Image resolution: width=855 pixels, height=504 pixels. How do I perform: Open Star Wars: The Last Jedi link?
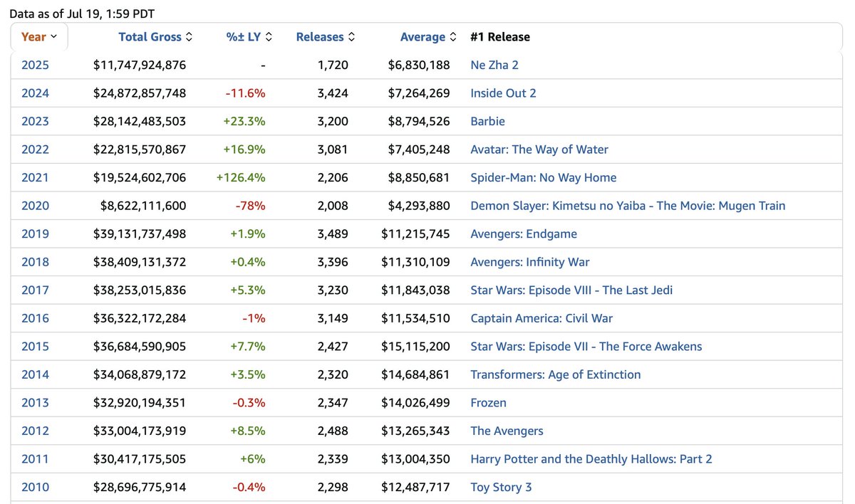tap(571, 290)
